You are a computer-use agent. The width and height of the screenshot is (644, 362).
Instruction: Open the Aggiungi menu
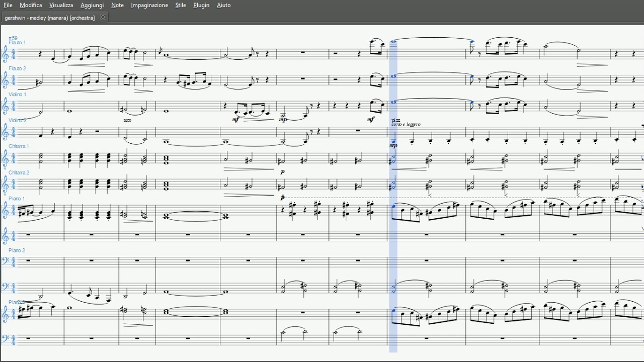[x=92, y=5]
